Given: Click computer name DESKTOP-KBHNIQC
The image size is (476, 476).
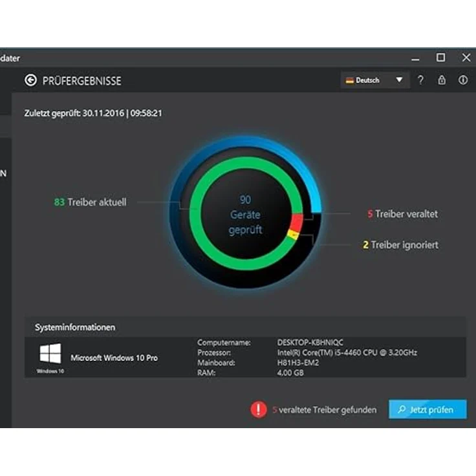Looking at the screenshot, I should (310, 342).
